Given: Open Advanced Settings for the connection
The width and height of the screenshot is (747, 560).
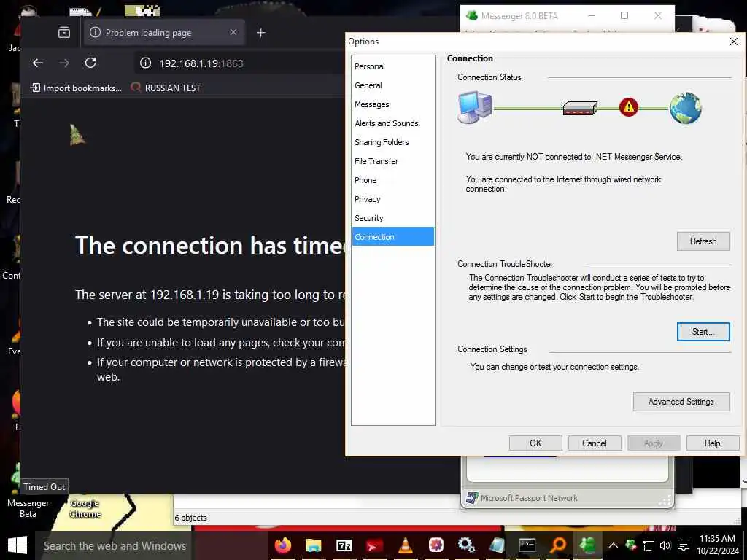Looking at the screenshot, I should point(681,402).
